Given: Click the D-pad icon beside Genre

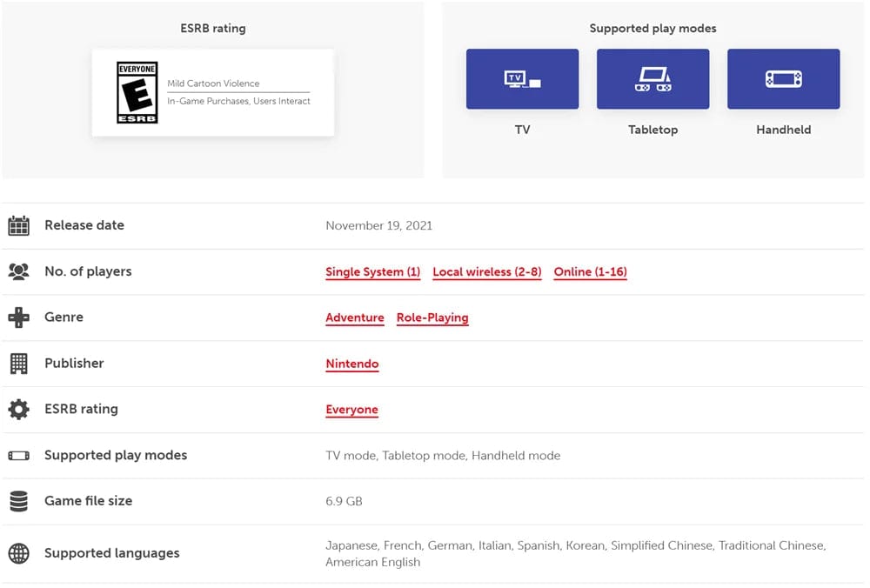Looking at the screenshot, I should pyautogui.click(x=18, y=317).
